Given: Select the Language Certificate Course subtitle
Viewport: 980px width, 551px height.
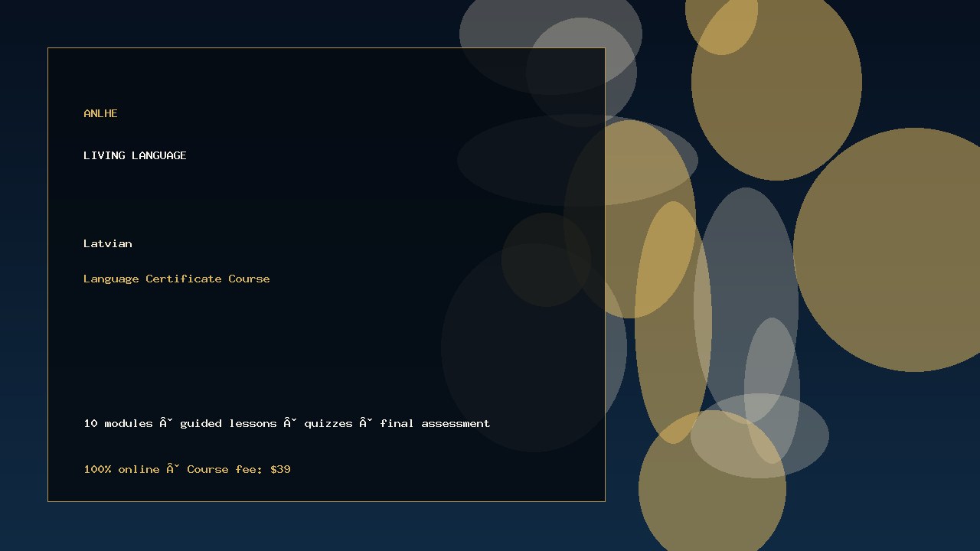Looking at the screenshot, I should pos(177,279).
